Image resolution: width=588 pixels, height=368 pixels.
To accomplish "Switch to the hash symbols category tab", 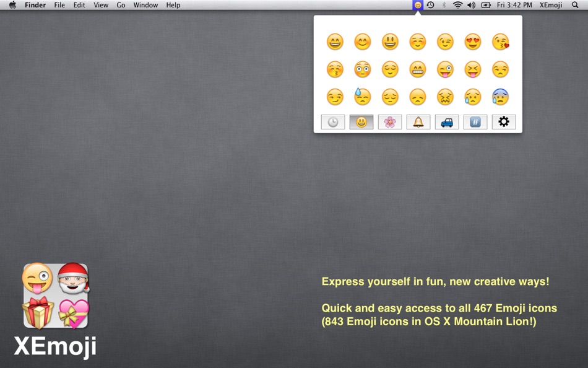I will (475, 122).
